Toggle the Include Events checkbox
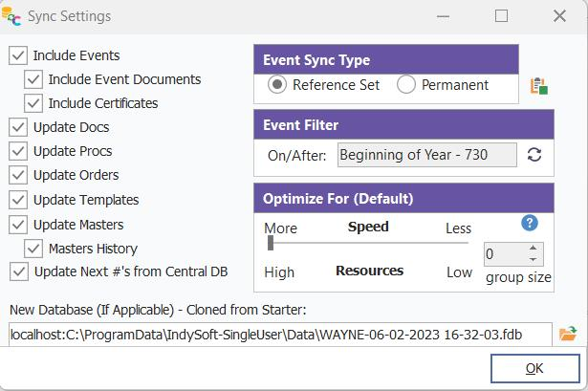 [x=18, y=55]
